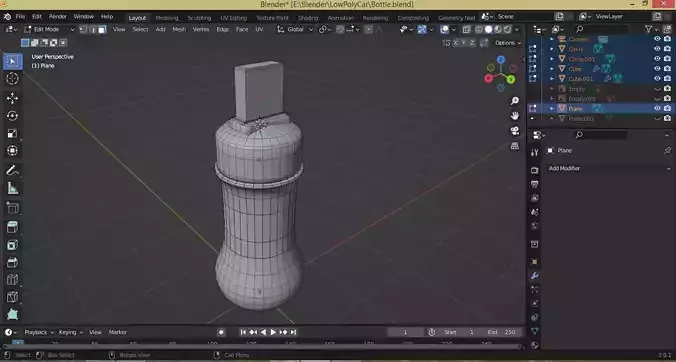Open the Options dropdown in viewport
This screenshot has width=676, height=362.
click(x=507, y=43)
